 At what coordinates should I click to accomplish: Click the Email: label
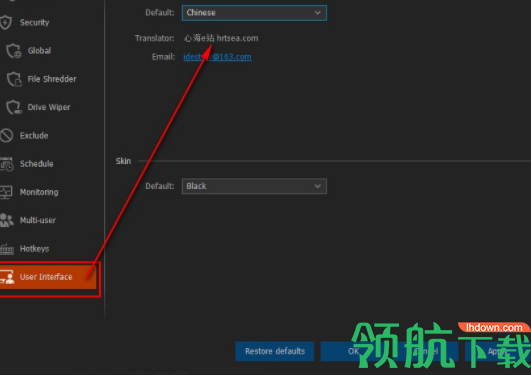click(163, 57)
